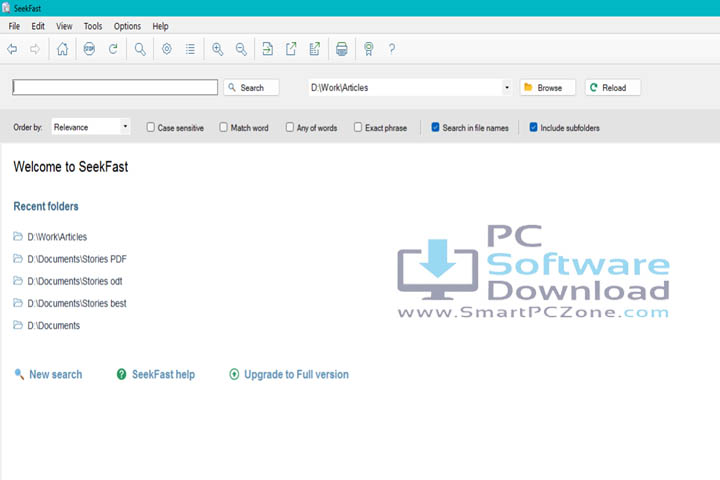Click the Browse button

[547, 87]
